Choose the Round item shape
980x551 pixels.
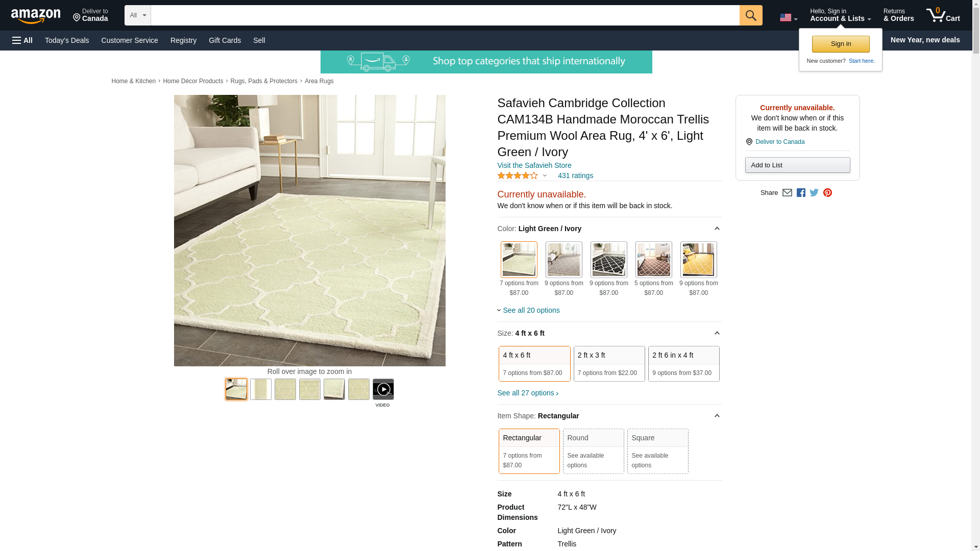593,451
